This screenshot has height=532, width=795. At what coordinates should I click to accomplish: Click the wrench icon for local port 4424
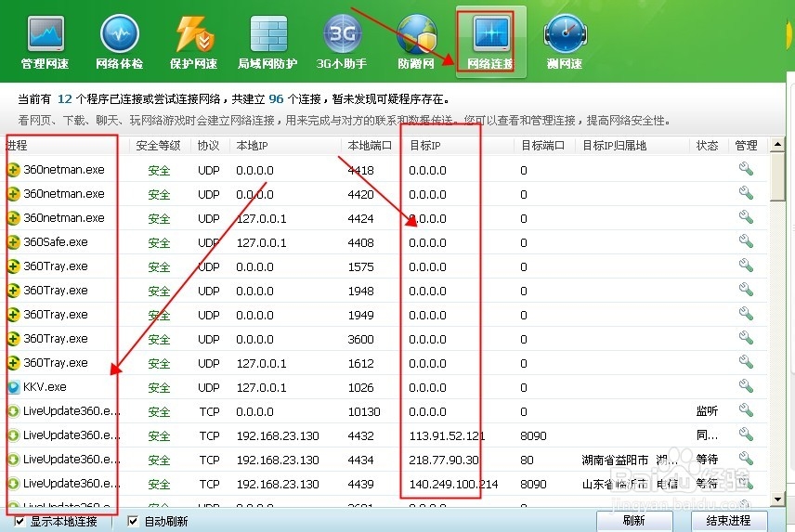coord(746,217)
